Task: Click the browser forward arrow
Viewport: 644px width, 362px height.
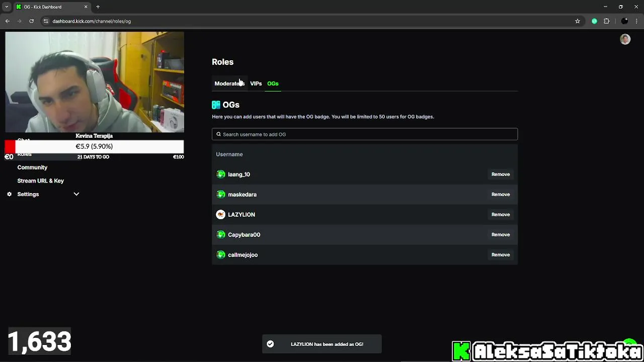Action: 20,21
